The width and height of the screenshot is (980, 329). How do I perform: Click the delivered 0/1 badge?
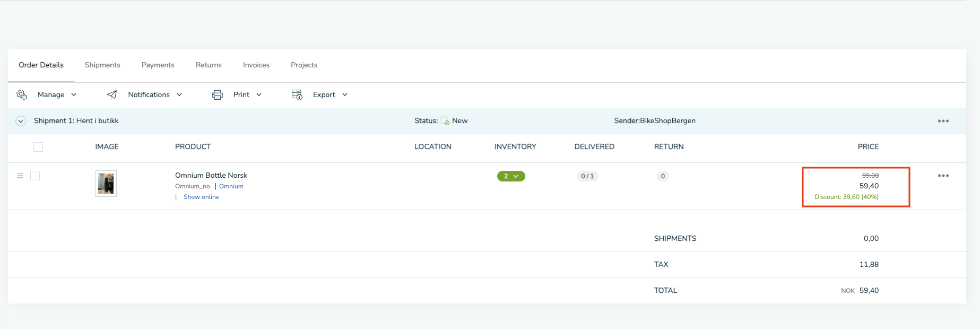pyautogui.click(x=587, y=176)
